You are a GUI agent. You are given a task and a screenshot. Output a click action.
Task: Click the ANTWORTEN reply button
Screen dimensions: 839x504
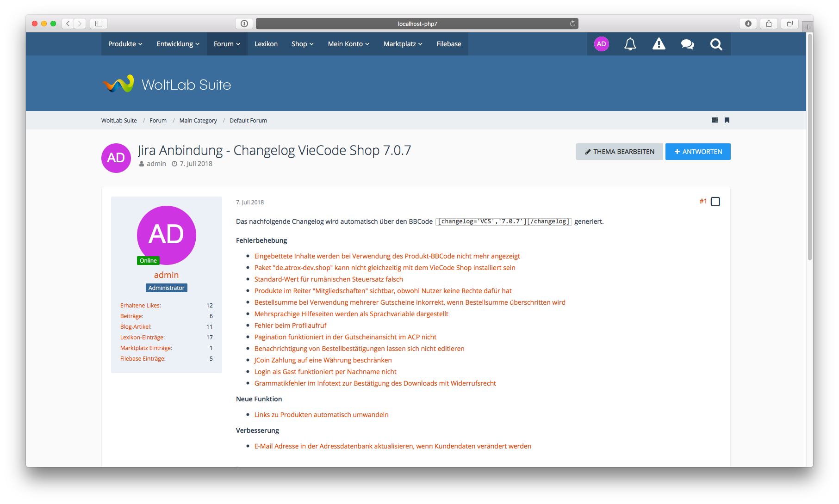pos(698,152)
